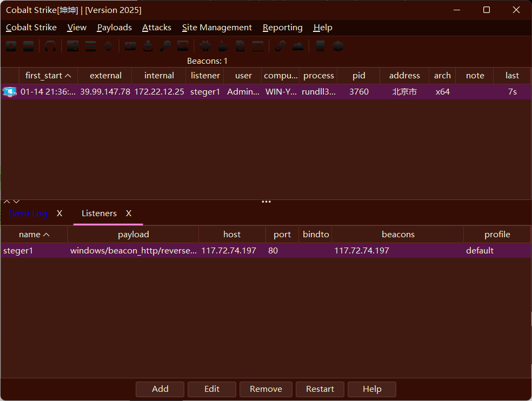The image size is (532, 401).
Task: Expand top pane using the down arrow
Action: click(x=16, y=202)
